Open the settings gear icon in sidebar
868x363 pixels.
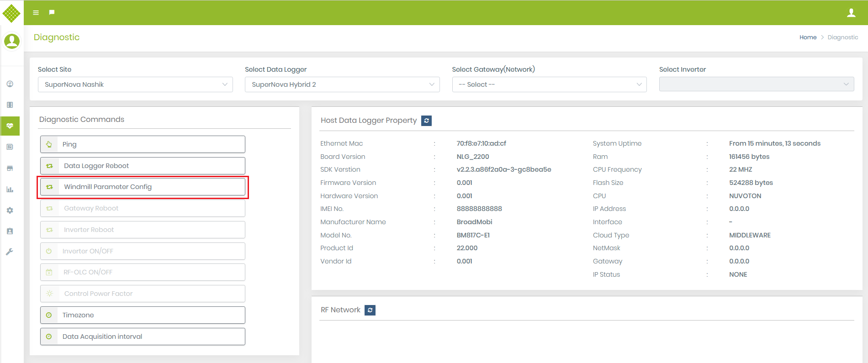tap(10, 210)
